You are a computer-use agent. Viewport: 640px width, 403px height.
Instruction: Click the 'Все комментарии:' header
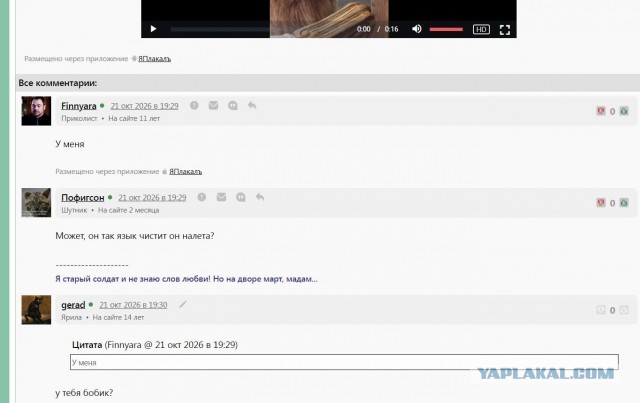[x=58, y=83]
